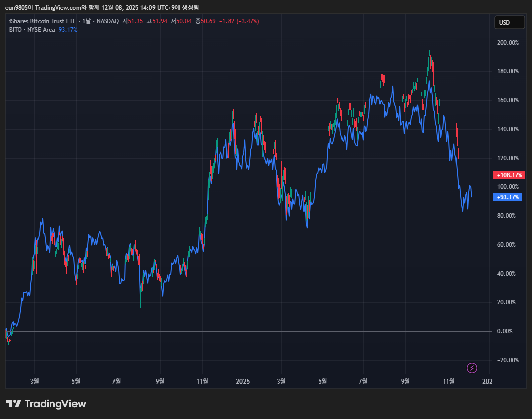Click the 0.00% axis label
The height and width of the screenshot is (419, 532).
point(505,331)
